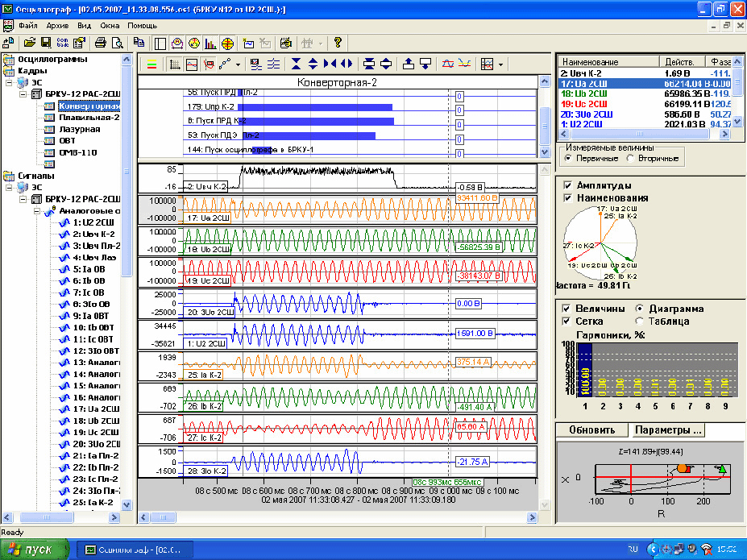Viewport: 747px width, 560px height.
Task: Open the Файл menu
Action: 28,26
